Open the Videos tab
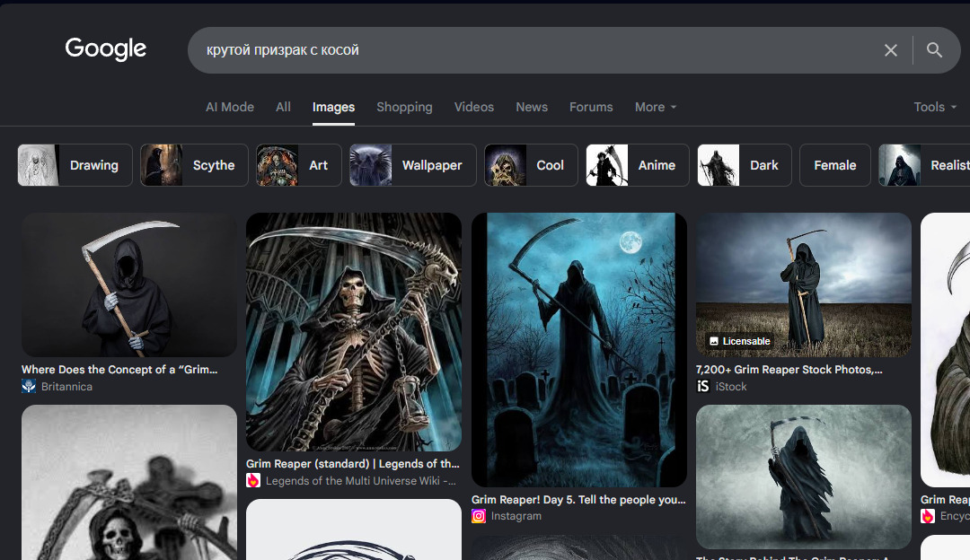 point(474,107)
